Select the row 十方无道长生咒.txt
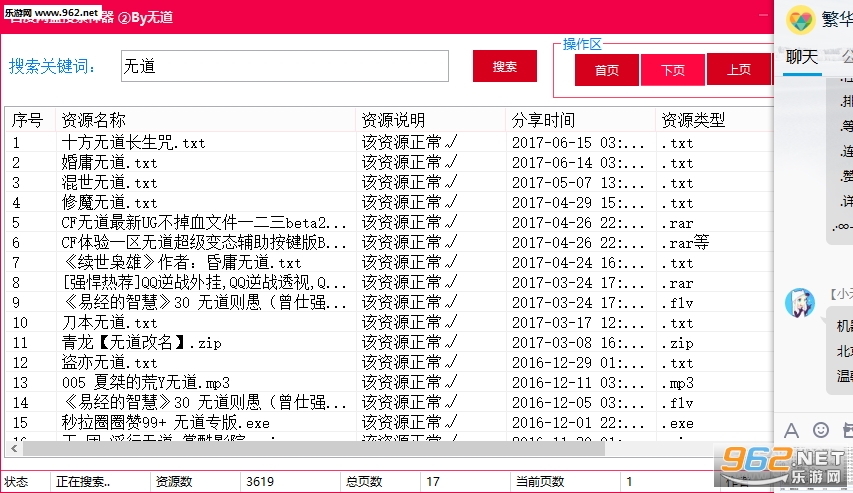This screenshot has height=493, width=853. pos(133,143)
